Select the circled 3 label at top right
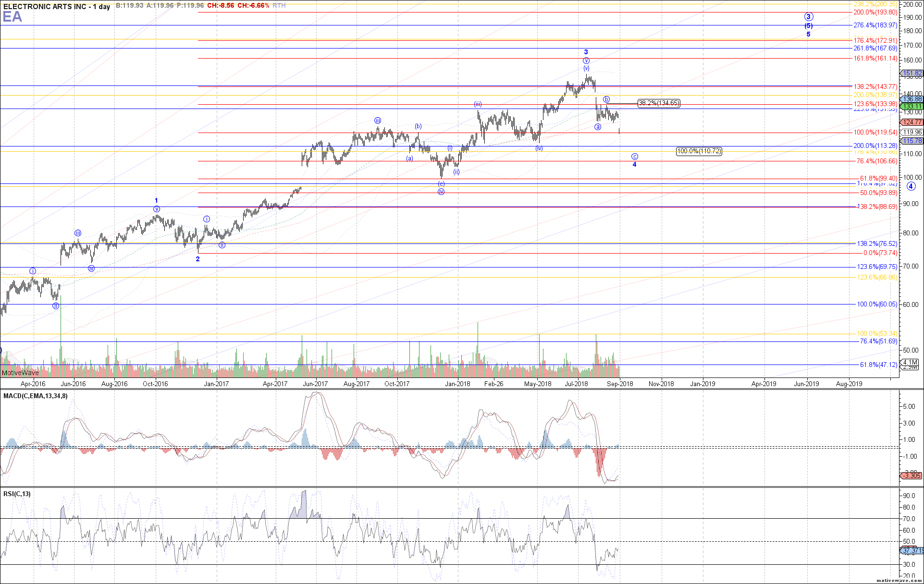924x584 pixels. 809,16
